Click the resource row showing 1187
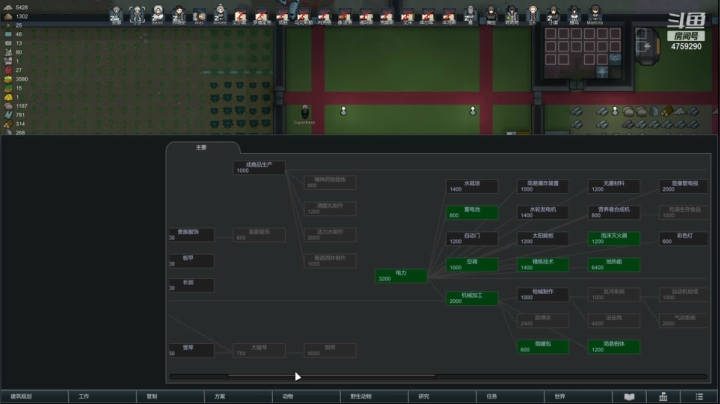 pyautogui.click(x=16, y=106)
